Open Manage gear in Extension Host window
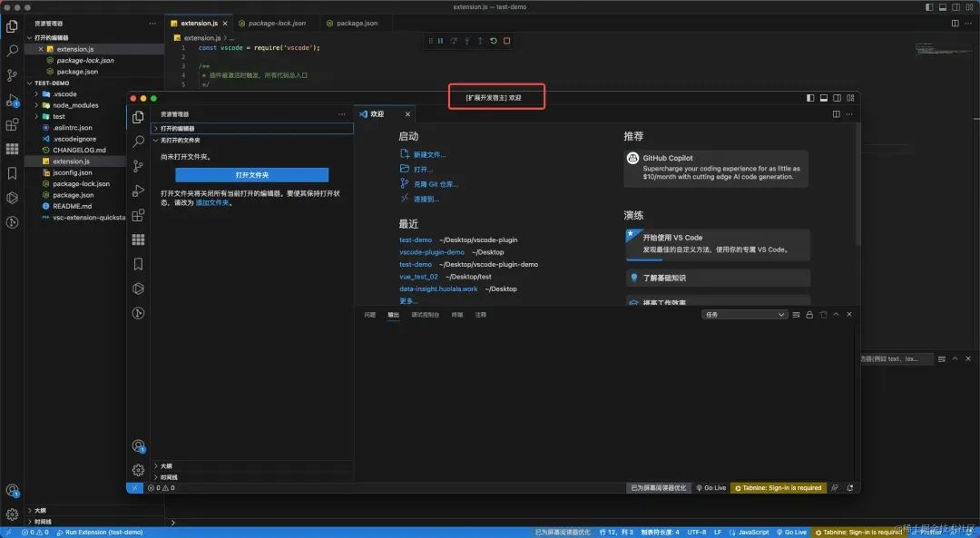This screenshot has width=980, height=538. (138, 470)
